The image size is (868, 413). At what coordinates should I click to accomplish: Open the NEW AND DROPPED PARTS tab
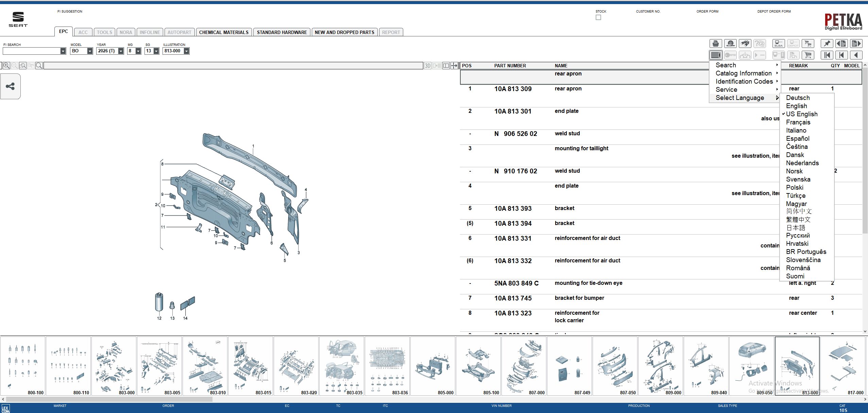click(x=344, y=32)
